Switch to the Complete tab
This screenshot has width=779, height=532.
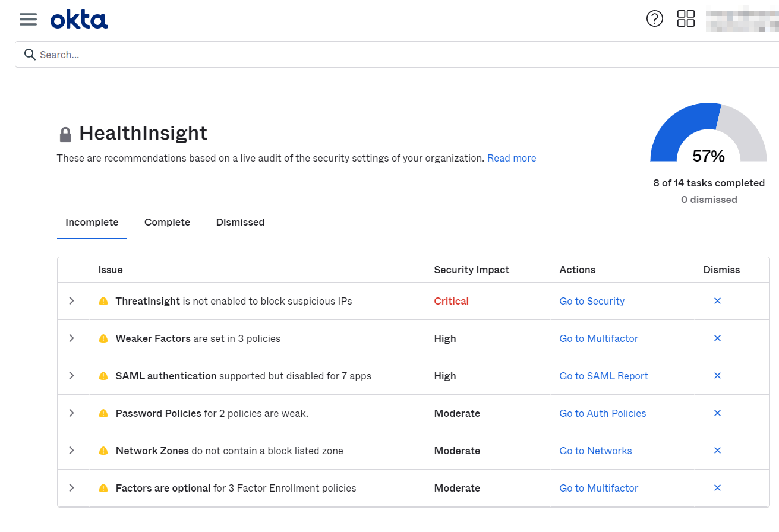pos(167,222)
